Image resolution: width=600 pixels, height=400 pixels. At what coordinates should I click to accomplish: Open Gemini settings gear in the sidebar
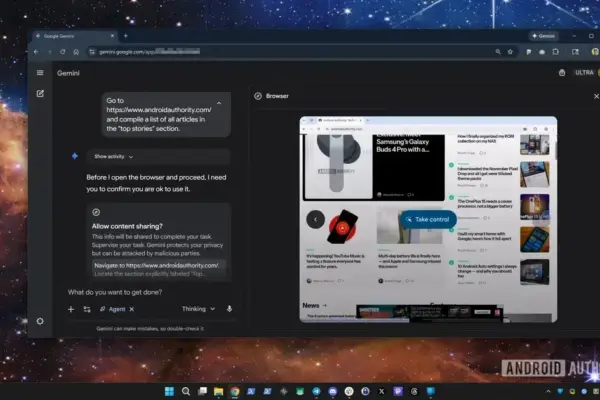coord(40,321)
